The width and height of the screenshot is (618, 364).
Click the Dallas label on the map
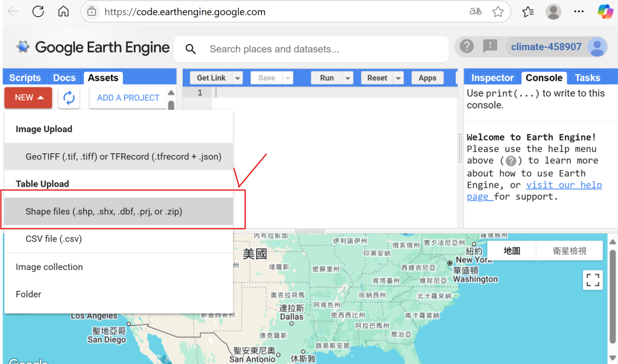tap(291, 317)
